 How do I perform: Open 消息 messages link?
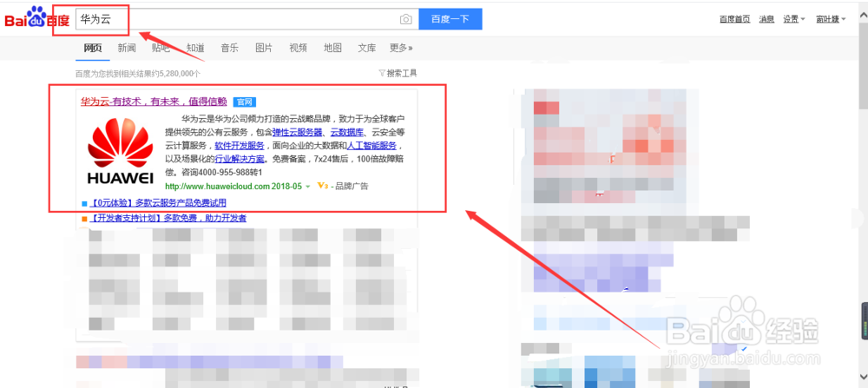click(766, 19)
